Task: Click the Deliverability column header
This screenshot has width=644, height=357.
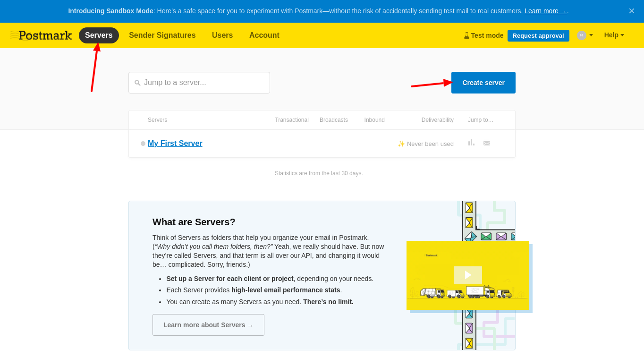Action: 438,120
